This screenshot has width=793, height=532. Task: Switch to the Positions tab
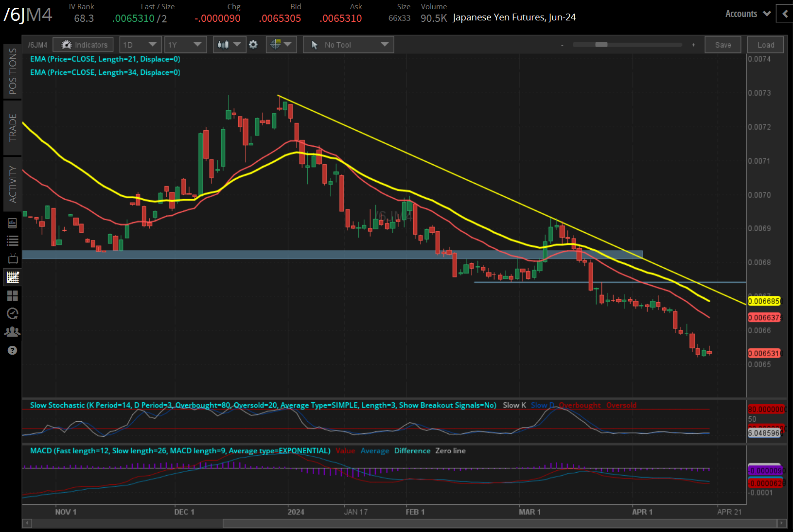13,71
